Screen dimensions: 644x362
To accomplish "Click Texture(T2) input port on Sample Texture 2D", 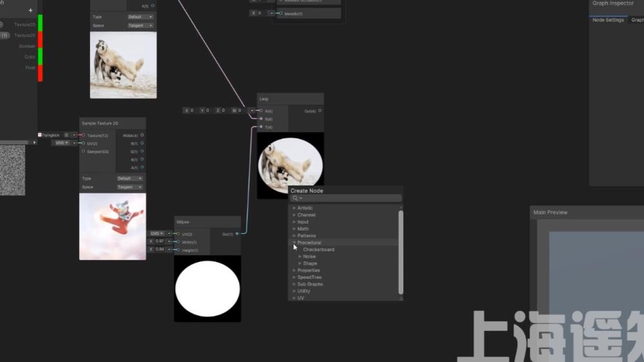I will [83, 135].
